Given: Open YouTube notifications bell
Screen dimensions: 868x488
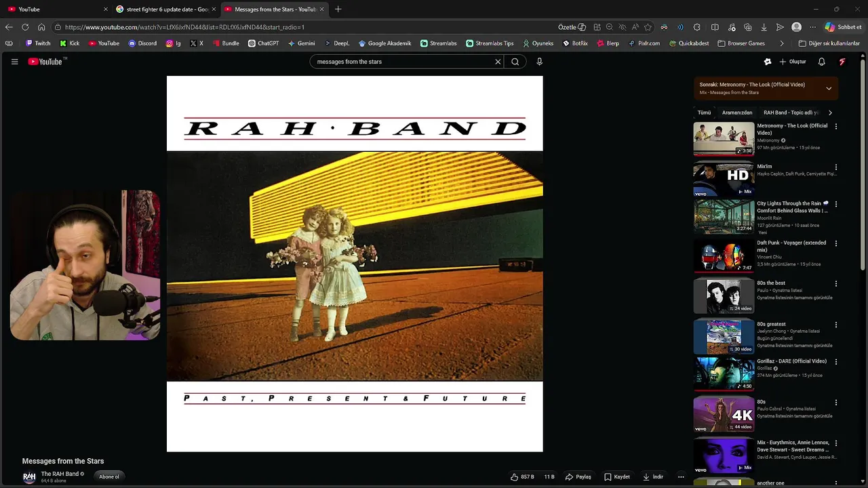Looking at the screenshot, I should point(821,62).
